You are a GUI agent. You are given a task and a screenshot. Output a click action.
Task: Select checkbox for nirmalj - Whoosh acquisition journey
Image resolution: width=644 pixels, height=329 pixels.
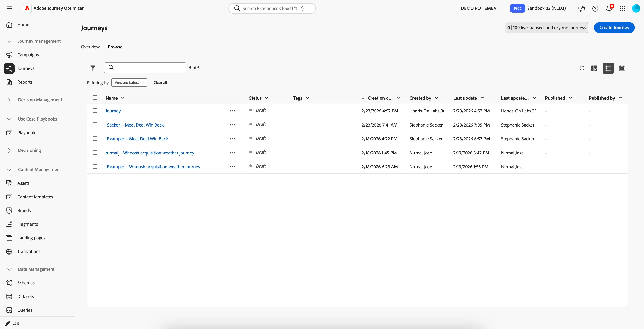95,153
